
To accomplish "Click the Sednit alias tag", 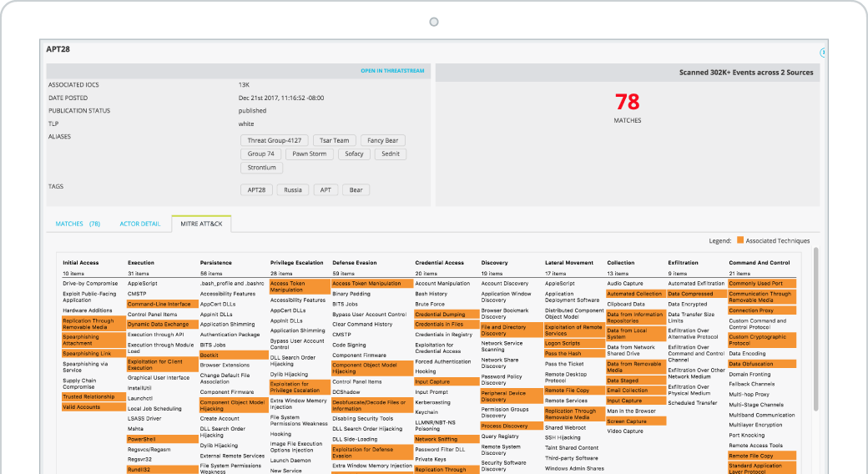I will click(391, 154).
